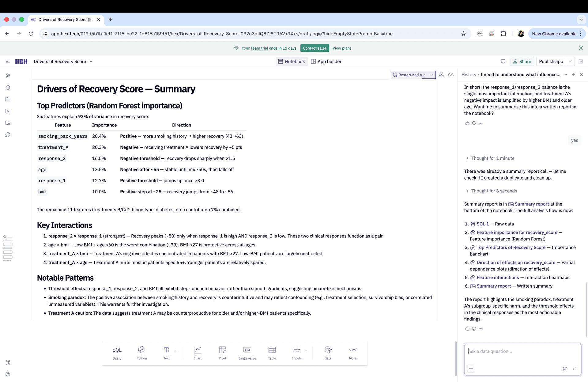The height and width of the screenshot is (382, 588).
Task: Open the Publish app dropdown arrow
Action: [570, 62]
